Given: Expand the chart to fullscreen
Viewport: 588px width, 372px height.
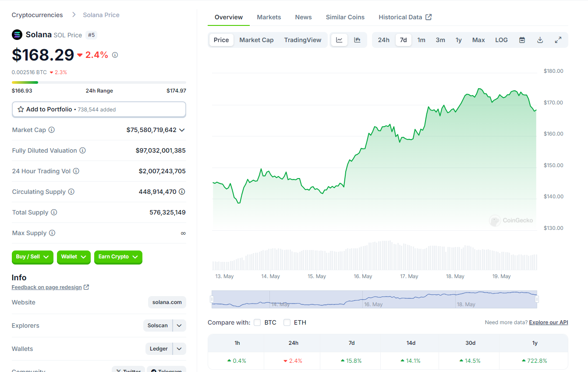Looking at the screenshot, I should click(558, 40).
